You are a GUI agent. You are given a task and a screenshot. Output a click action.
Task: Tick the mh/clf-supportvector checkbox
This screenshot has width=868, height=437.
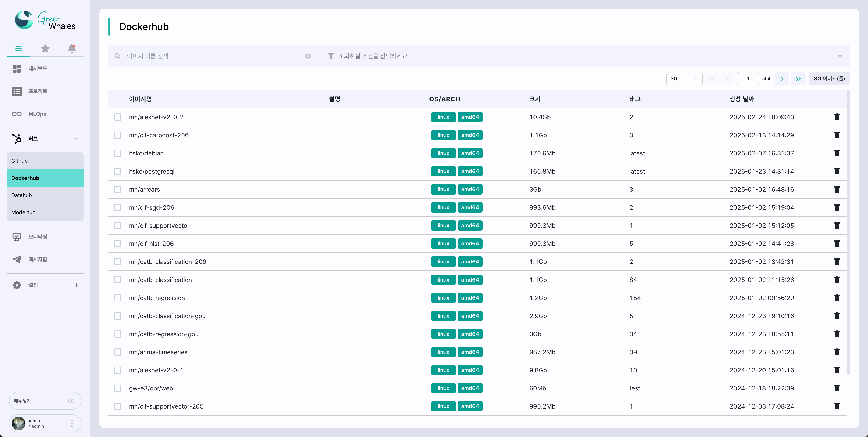[118, 226]
